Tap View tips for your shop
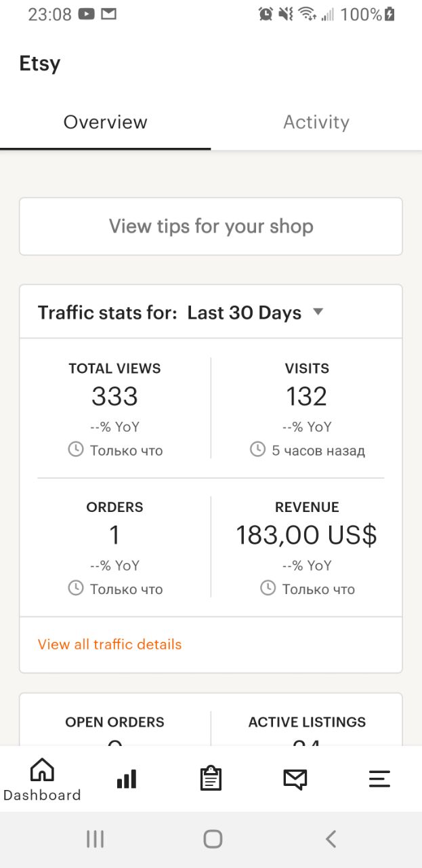This screenshot has width=422, height=868. [211, 226]
